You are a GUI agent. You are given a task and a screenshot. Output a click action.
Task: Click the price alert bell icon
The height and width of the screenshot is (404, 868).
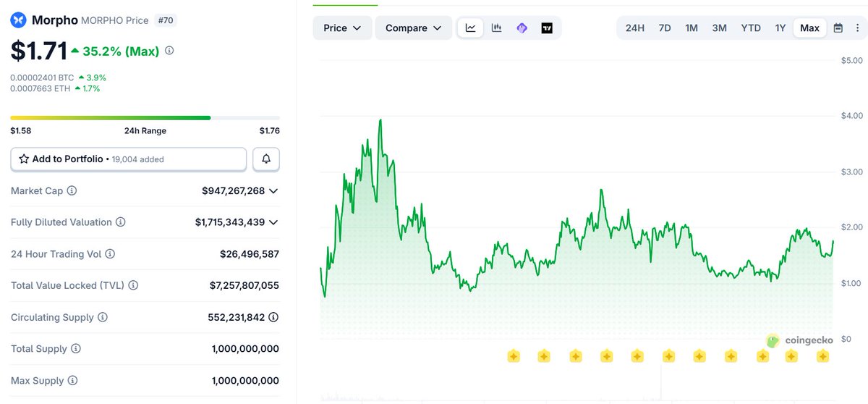pos(266,159)
